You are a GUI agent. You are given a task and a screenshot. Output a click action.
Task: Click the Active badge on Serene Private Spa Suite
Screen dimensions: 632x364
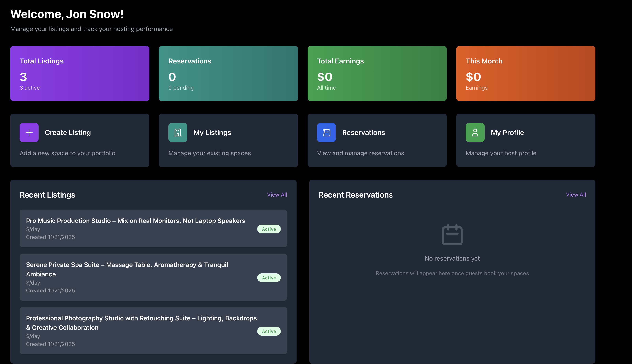click(x=269, y=278)
